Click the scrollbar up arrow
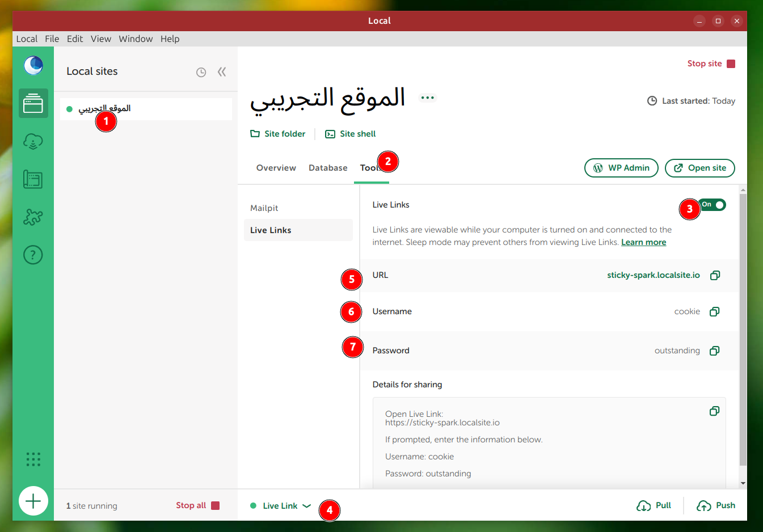 pyautogui.click(x=743, y=189)
